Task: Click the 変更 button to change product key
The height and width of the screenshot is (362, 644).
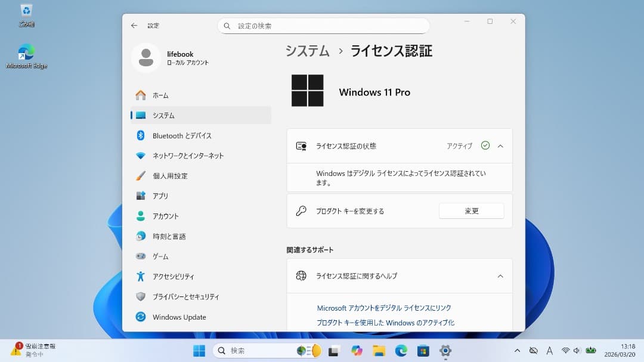Action: pos(471,211)
